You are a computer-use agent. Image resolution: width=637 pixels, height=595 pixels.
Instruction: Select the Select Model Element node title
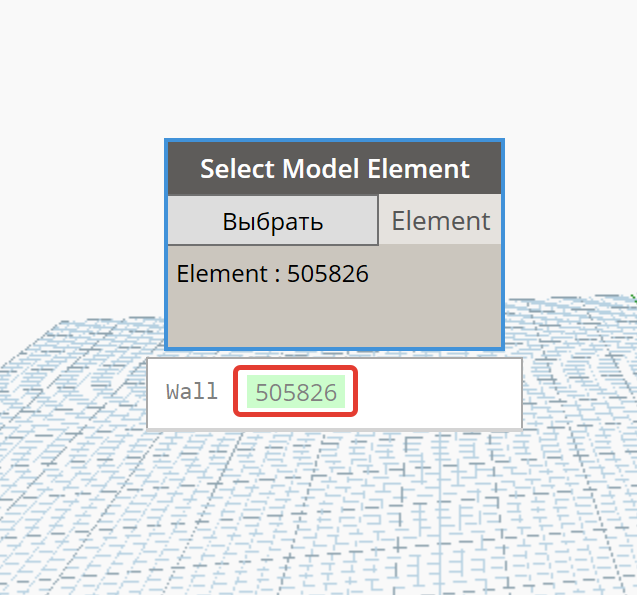pos(335,168)
